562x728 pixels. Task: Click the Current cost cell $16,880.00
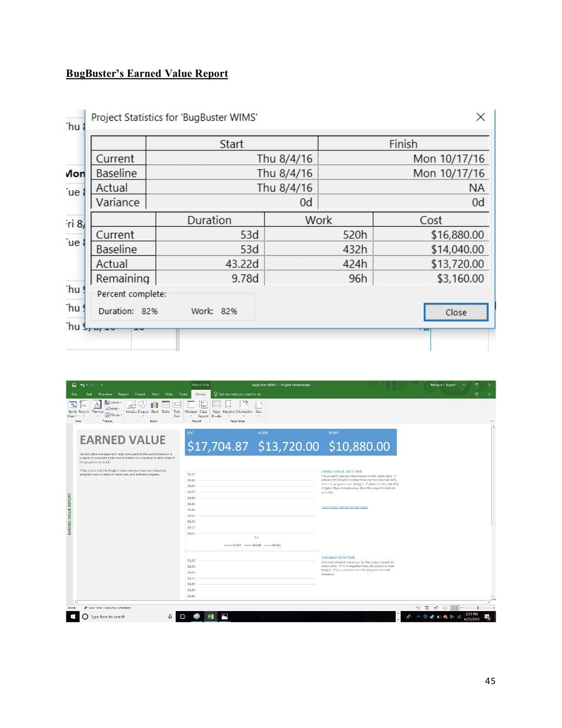[430, 234]
